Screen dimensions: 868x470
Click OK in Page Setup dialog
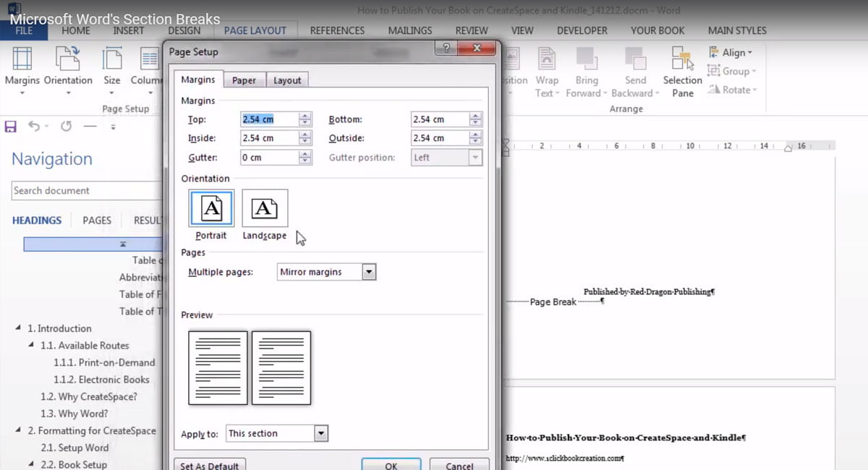[391, 466]
